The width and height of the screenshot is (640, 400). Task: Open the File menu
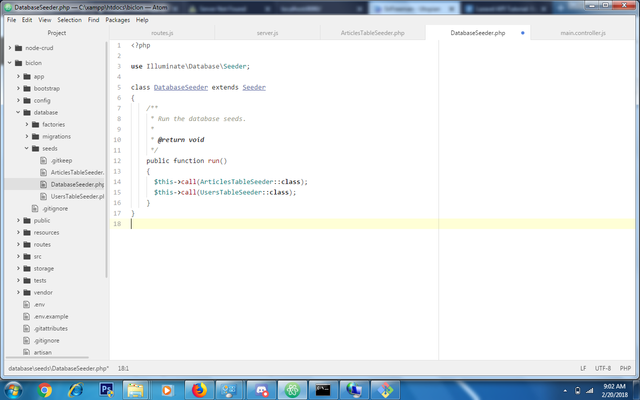11,20
